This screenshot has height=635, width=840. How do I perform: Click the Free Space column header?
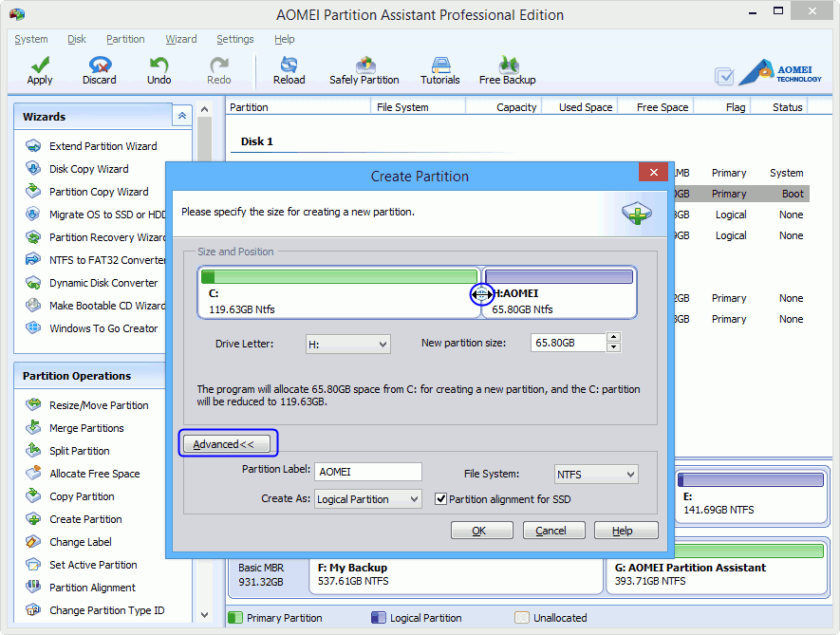point(656,107)
